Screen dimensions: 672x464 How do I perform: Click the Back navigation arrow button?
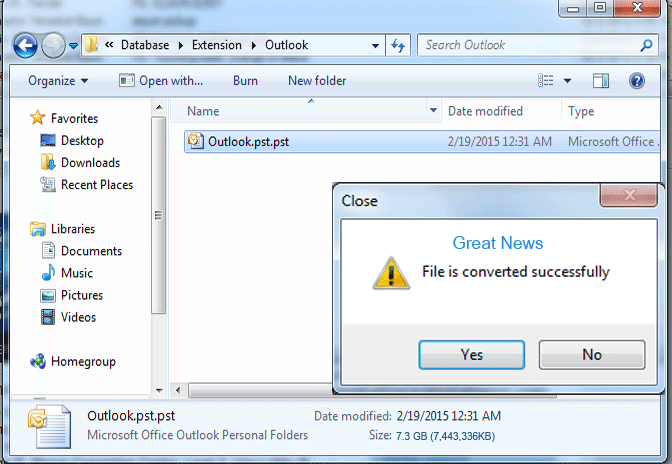(x=25, y=45)
